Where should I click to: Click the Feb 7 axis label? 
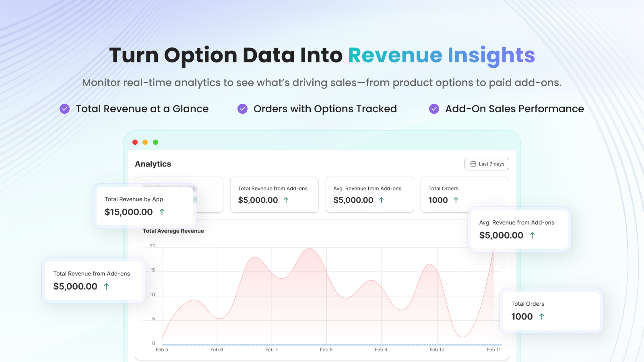point(271,350)
